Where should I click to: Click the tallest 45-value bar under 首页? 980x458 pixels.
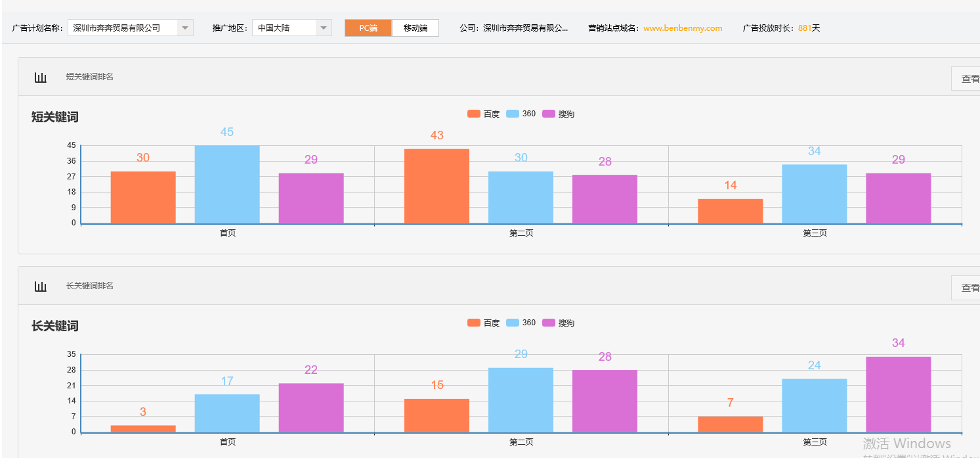pyautogui.click(x=226, y=184)
